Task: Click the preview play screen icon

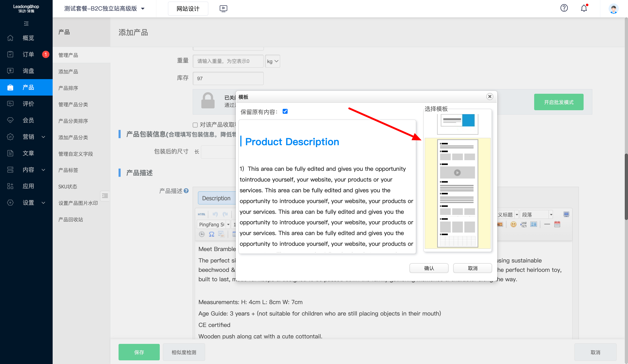Action: 223,8
